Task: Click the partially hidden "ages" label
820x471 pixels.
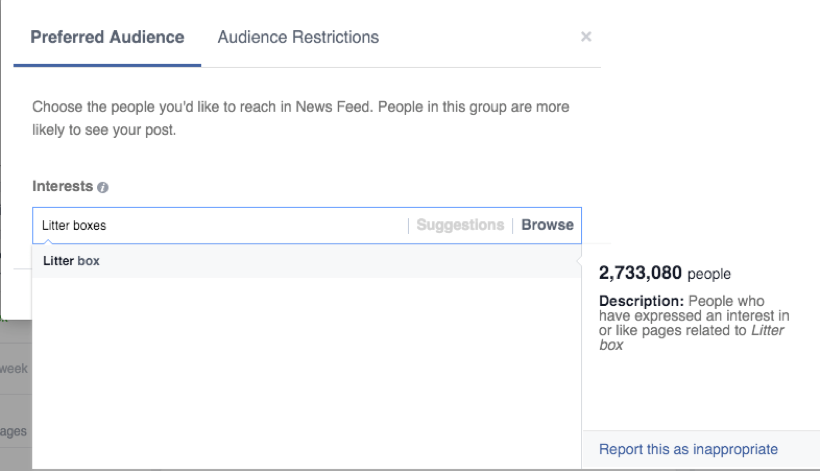Action: pyautogui.click(x=15, y=432)
